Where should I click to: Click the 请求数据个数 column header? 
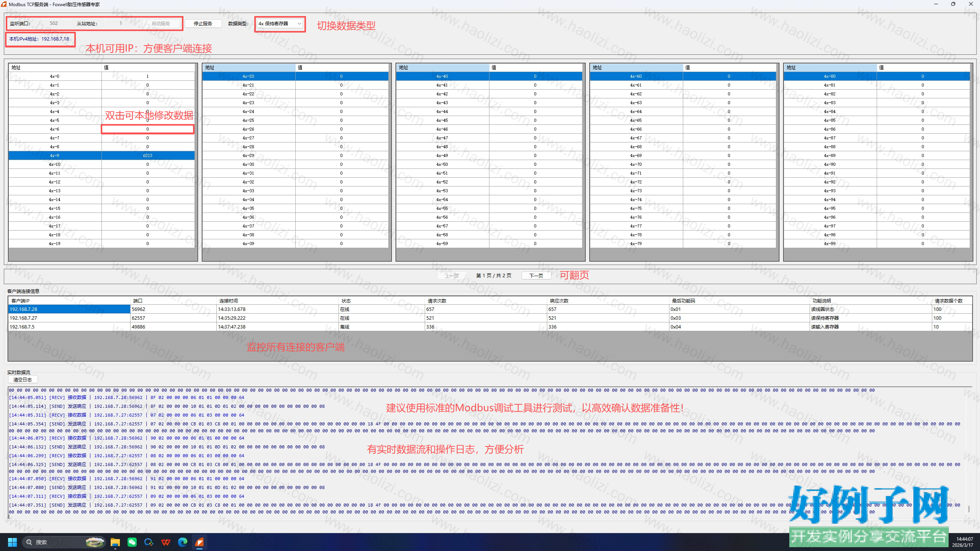click(x=952, y=301)
